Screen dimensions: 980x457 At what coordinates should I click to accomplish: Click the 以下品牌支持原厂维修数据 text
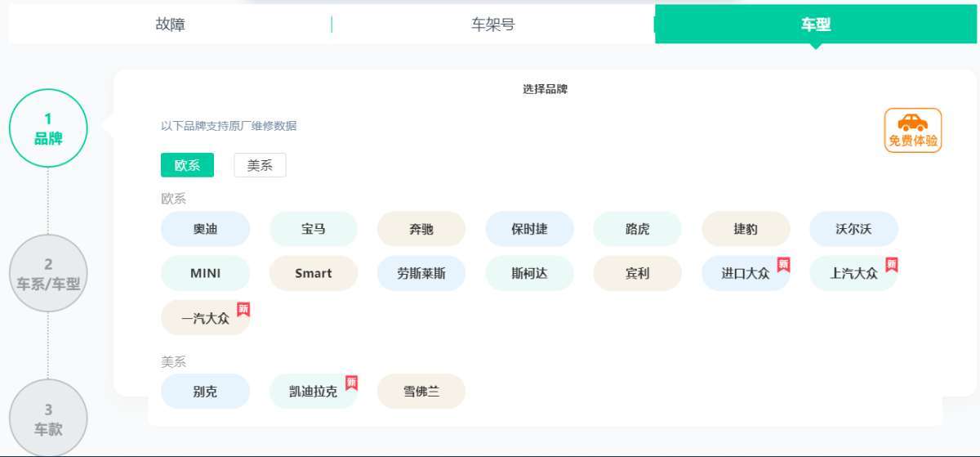coord(229,126)
